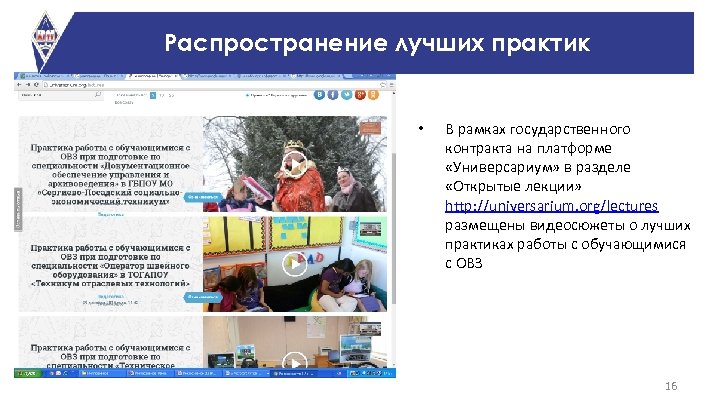Screen dimensions: 720x405
Task: Click the institution logo in slide header
Action: click(x=45, y=40)
